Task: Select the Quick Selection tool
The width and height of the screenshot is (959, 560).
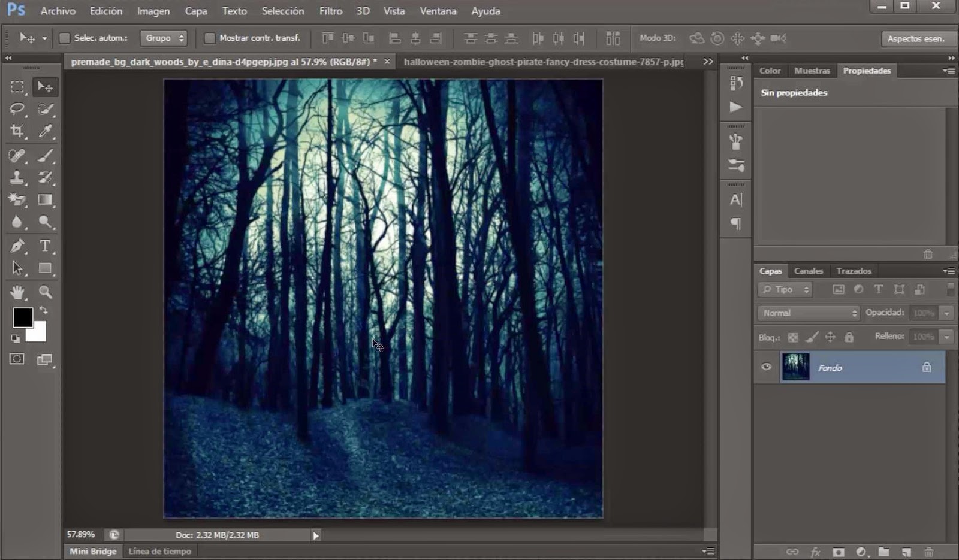Action: (45, 109)
